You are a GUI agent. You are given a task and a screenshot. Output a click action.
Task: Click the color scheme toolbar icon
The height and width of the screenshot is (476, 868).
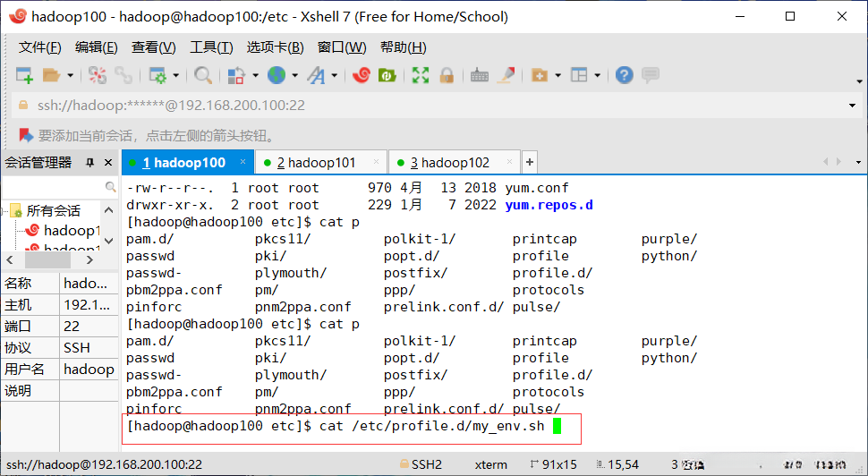[237, 75]
